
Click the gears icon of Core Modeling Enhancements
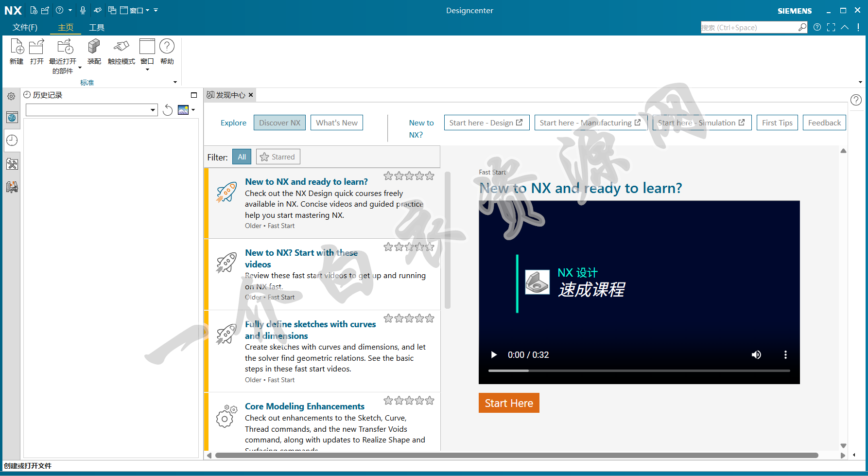tap(226, 416)
